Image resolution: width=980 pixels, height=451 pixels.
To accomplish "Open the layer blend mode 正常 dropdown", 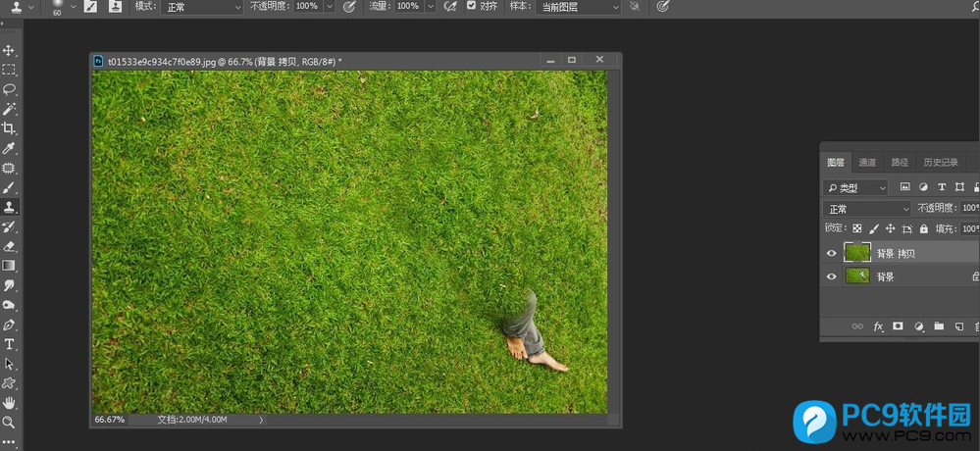I will coord(867,209).
